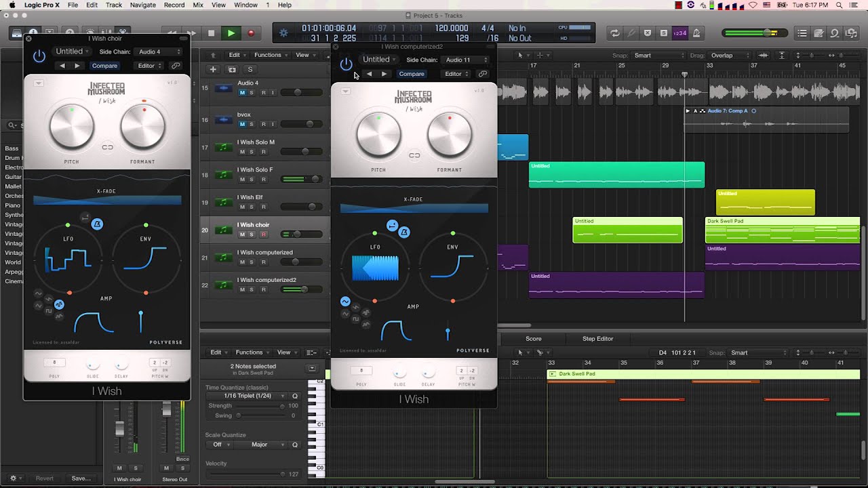Click Compare in I Wish computerized2 plugin
Viewport: 868px width, 488px height.
point(412,74)
